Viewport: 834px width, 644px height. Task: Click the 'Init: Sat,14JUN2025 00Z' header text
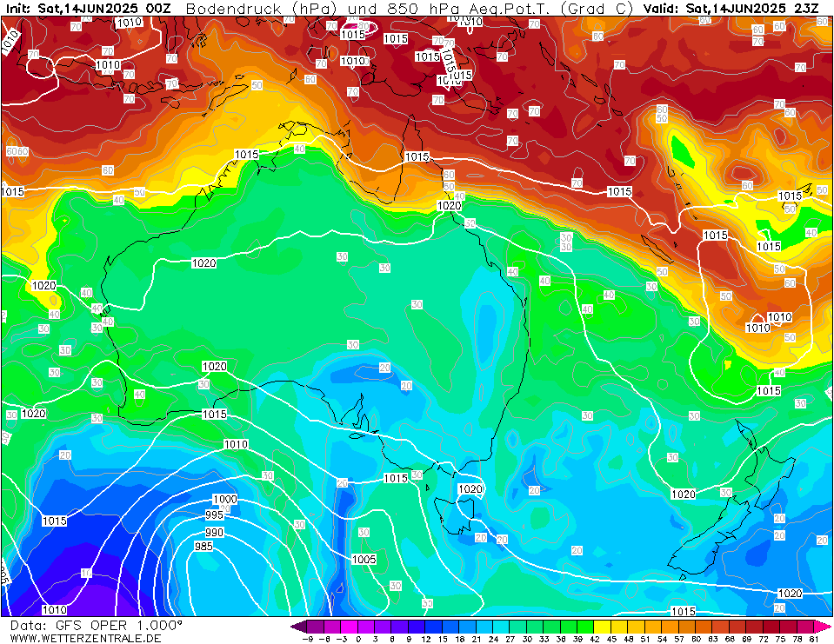(89, 8)
